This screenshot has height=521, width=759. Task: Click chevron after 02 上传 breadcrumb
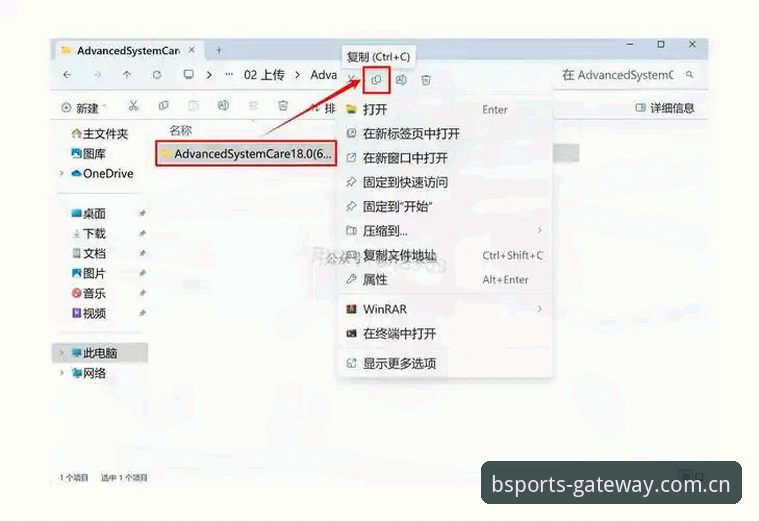(x=297, y=75)
